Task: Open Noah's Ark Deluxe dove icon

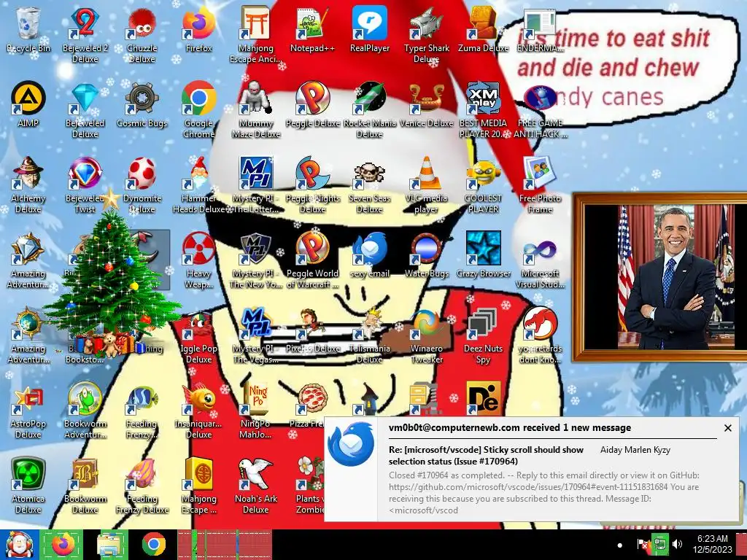Action: pyautogui.click(x=256, y=486)
